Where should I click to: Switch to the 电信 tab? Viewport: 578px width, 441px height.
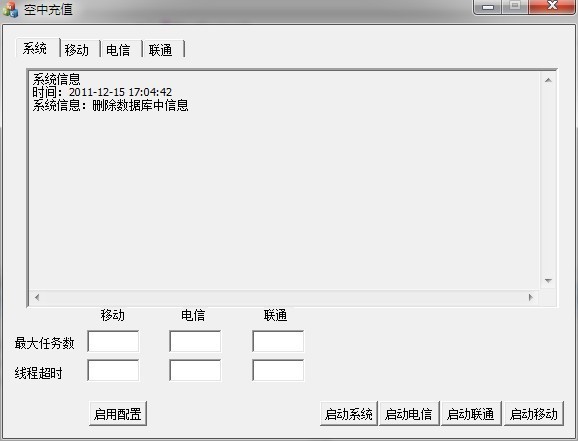121,49
